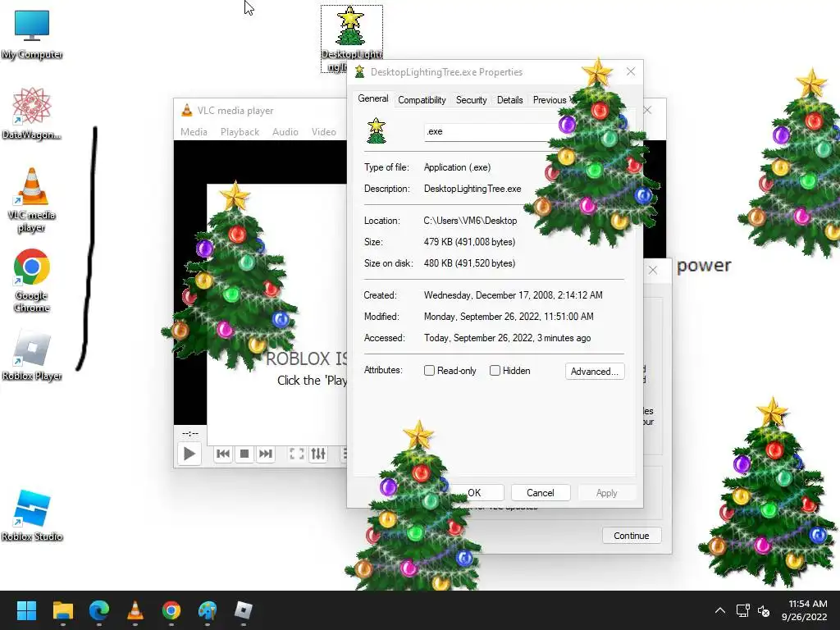Open the clock and date flyout
This screenshot has height=630, width=840.
(x=804, y=610)
